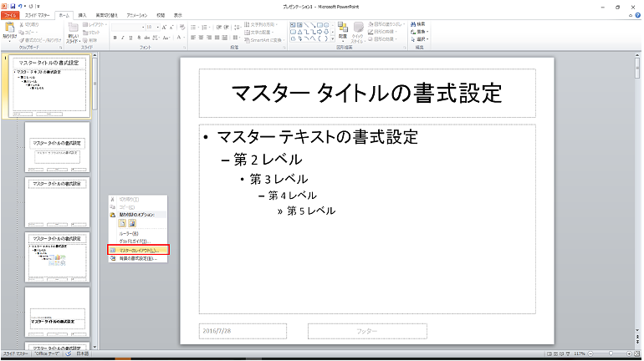644x361 pixels.
Task: Toggle Bold text formatting
Action: [115, 38]
